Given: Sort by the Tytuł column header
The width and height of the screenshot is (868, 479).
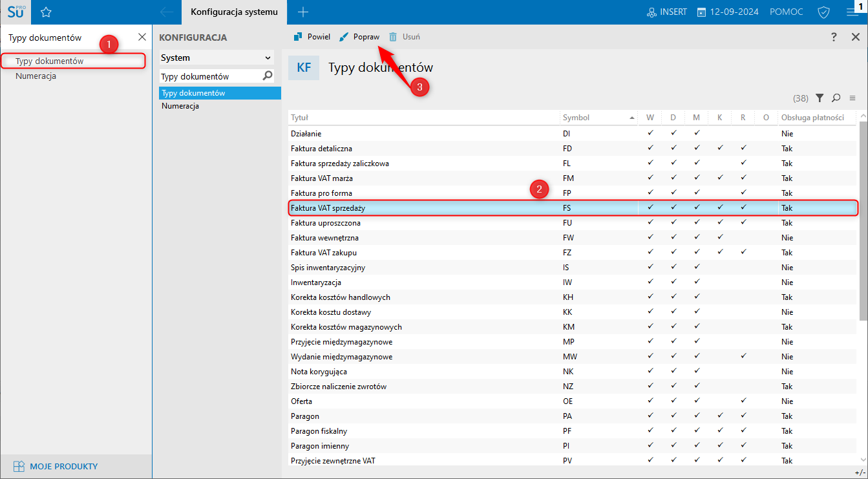Looking at the screenshot, I should 424,118.
